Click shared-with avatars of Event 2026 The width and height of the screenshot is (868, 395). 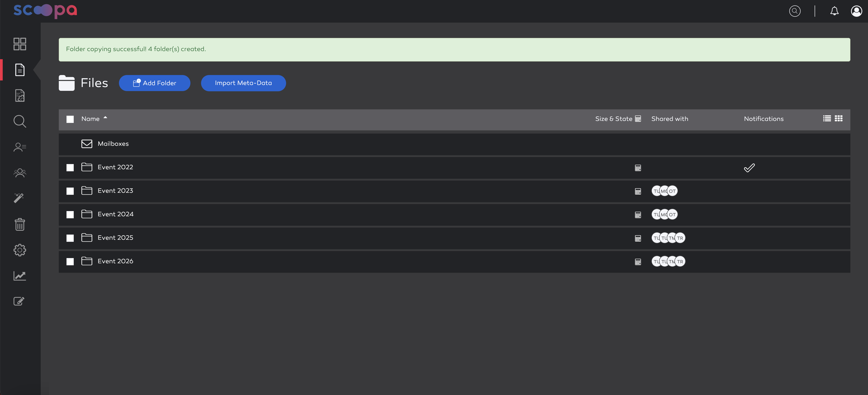click(668, 261)
